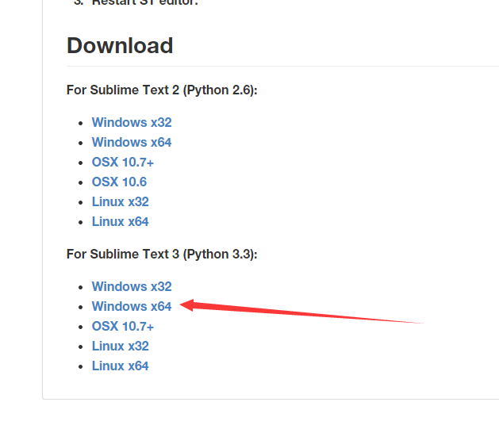Click the "Restart ST editor" step text
The image size is (499, 448).
coord(145,2)
